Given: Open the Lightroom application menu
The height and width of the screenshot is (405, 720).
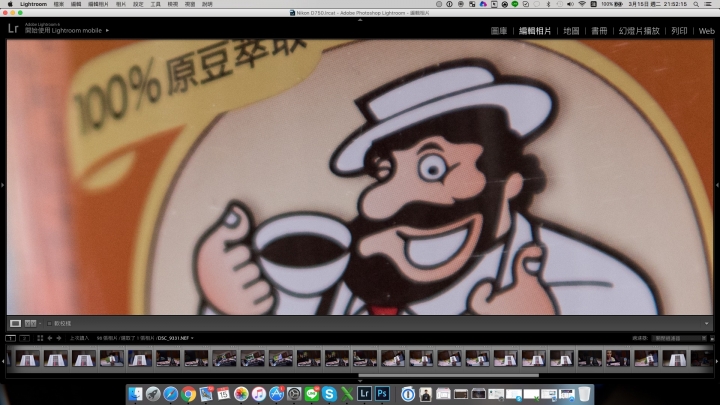Looking at the screenshot, I should [34, 4].
